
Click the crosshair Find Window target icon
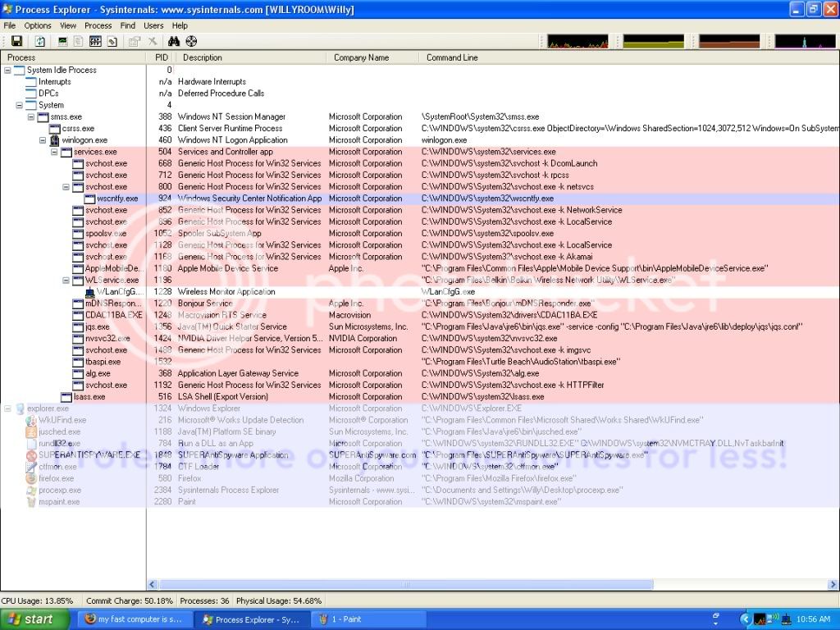coord(191,41)
